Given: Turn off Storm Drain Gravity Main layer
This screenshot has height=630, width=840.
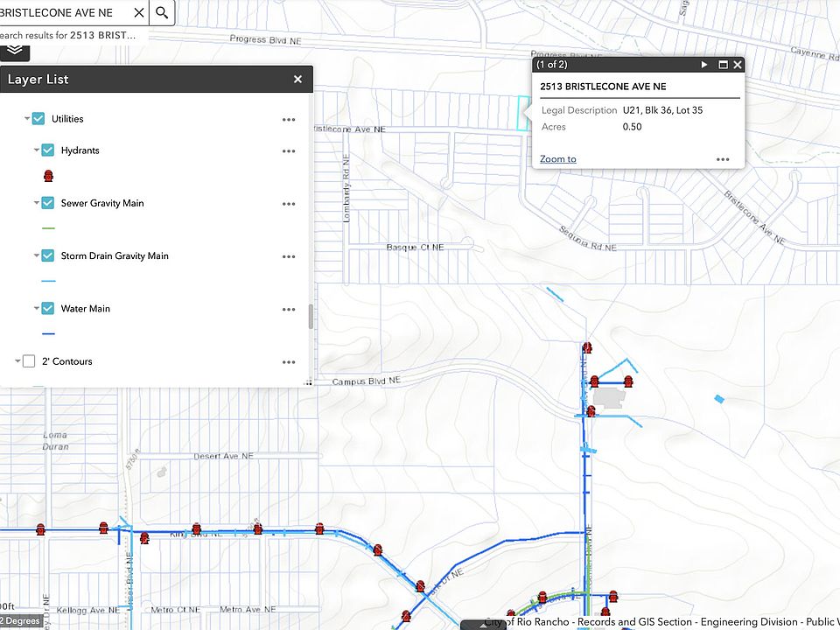Looking at the screenshot, I should 48,256.
